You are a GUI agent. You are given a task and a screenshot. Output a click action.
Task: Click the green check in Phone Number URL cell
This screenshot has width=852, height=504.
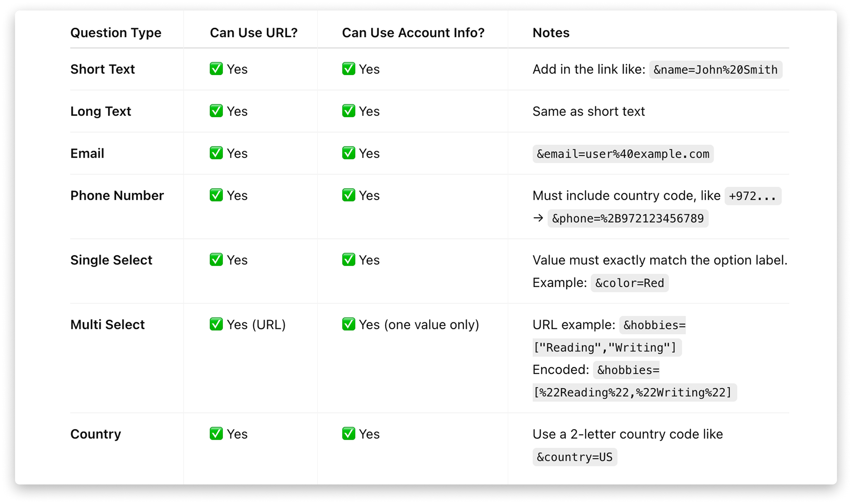216,195
